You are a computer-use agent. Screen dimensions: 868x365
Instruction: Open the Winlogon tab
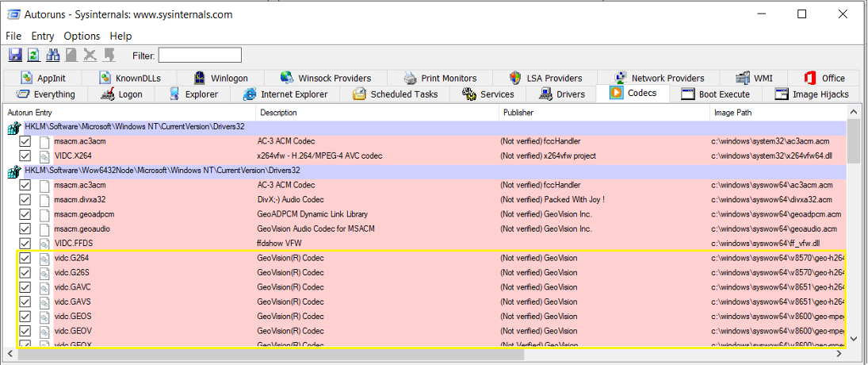pyautogui.click(x=221, y=78)
